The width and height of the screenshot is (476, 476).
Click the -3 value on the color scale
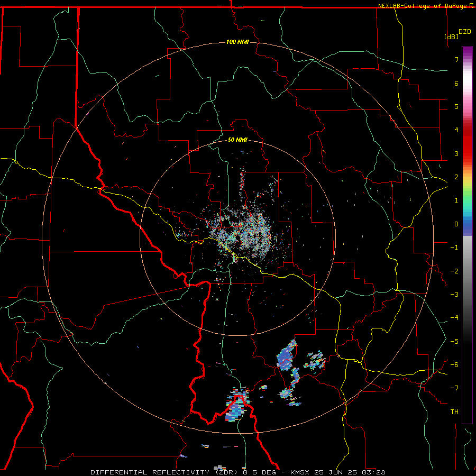click(454, 295)
